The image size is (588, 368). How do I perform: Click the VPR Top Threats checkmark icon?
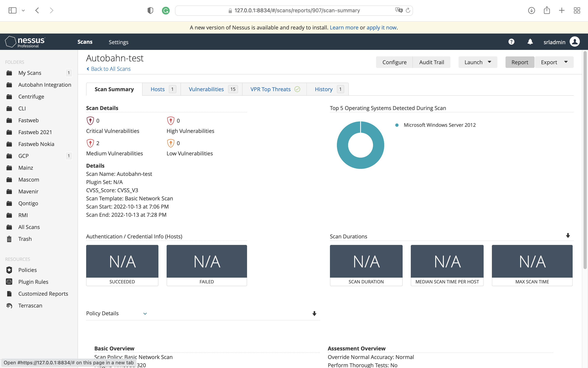297,89
